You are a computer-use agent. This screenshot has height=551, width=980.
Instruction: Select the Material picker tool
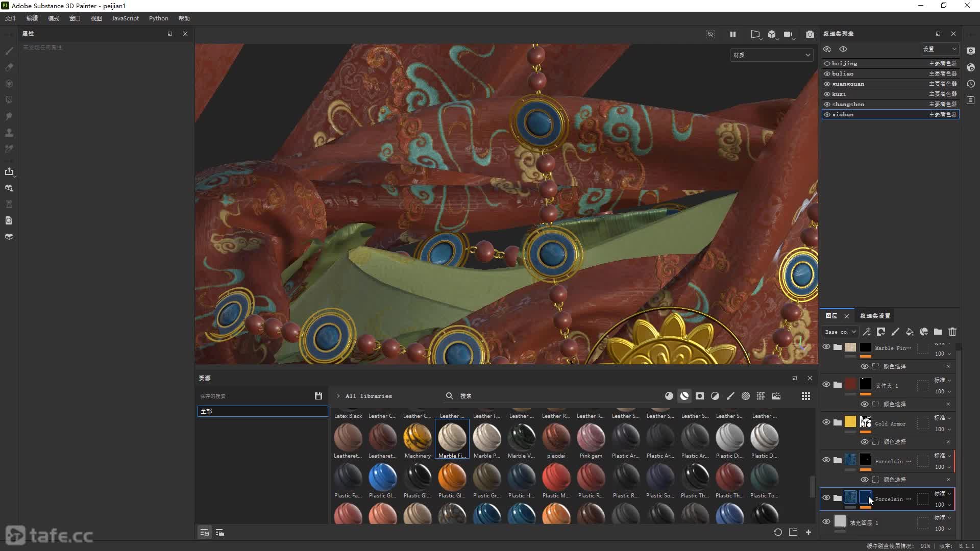coord(9,149)
